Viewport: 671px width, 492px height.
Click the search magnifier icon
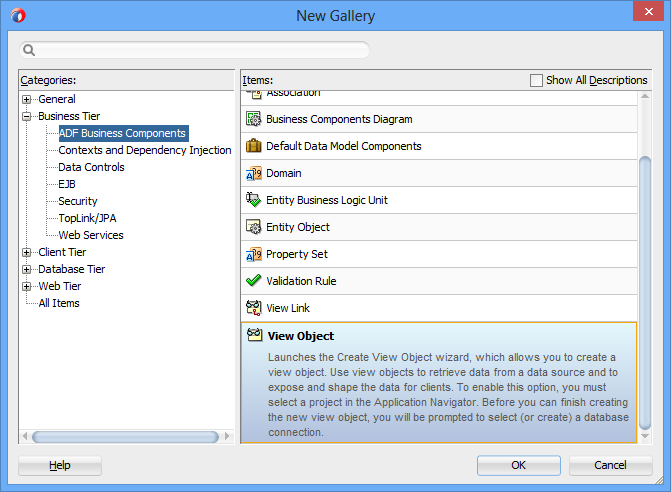tap(29, 50)
